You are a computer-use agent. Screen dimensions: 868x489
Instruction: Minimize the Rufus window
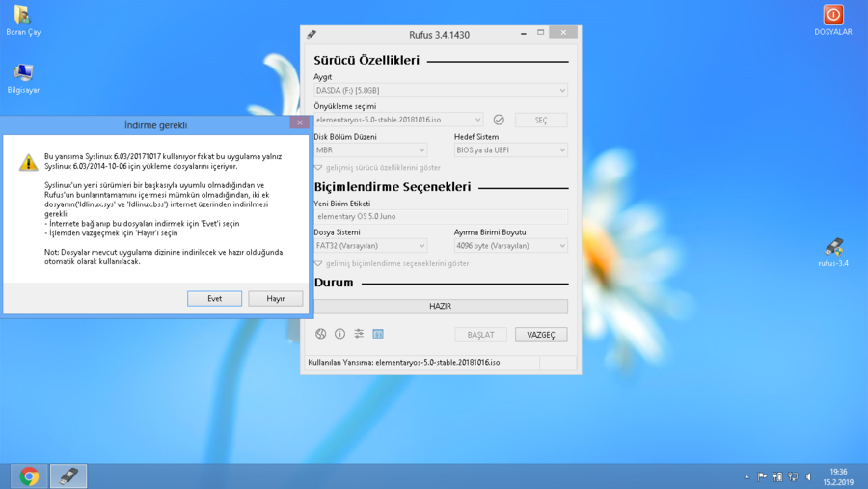tap(523, 33)
